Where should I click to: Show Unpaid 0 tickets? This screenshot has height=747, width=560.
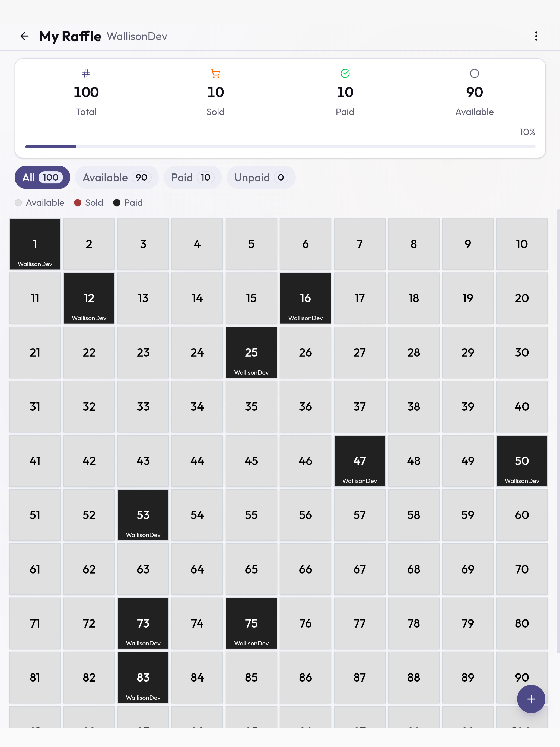(x=261, y=177)
